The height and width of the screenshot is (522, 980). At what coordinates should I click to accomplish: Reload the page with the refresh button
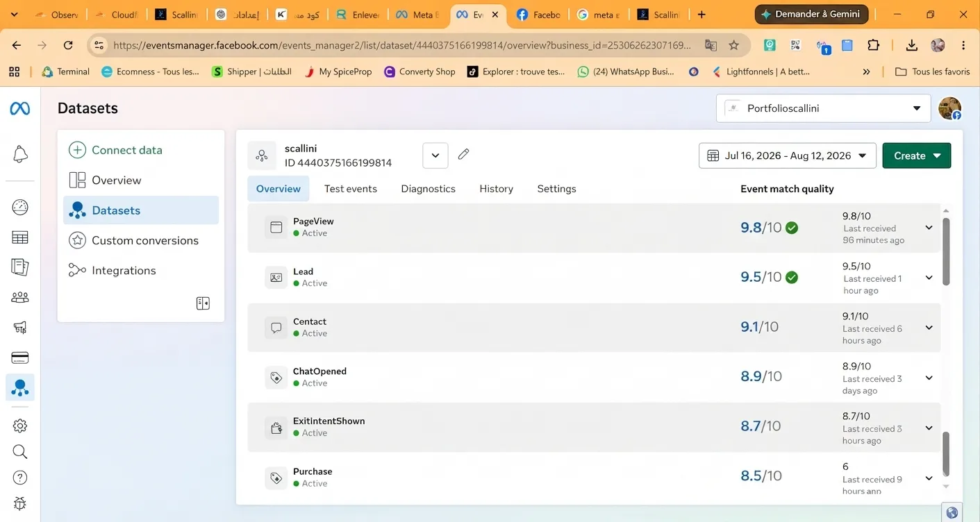[x=68, y=45]
